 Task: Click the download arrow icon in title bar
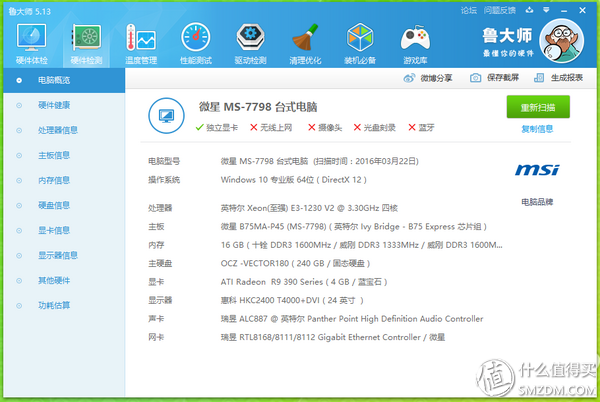(529, 10)
